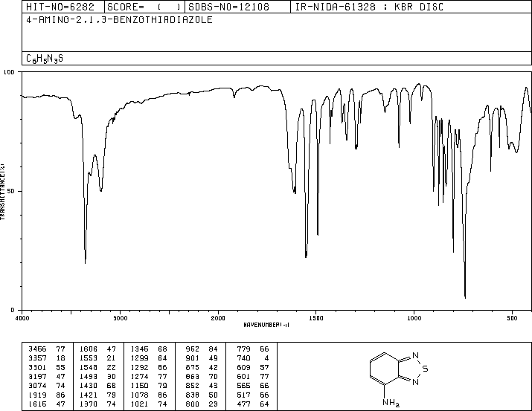
Task: Click the 3000 tick label on x-axis
Action: click(x=121, y=318)
